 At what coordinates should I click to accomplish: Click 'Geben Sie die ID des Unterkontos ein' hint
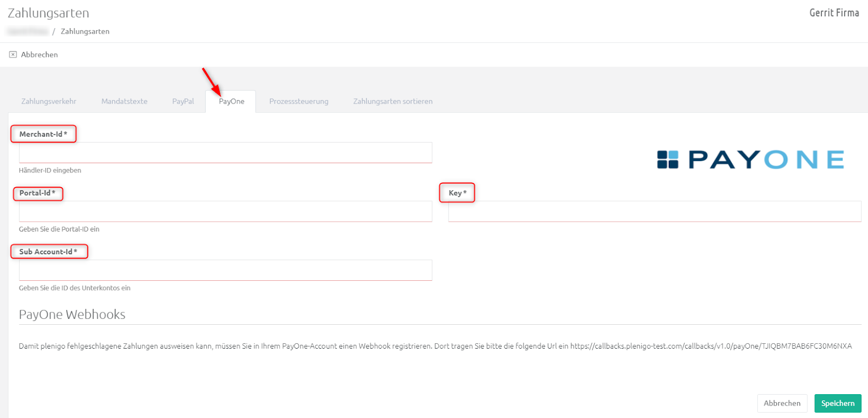(x=75, y=288)
